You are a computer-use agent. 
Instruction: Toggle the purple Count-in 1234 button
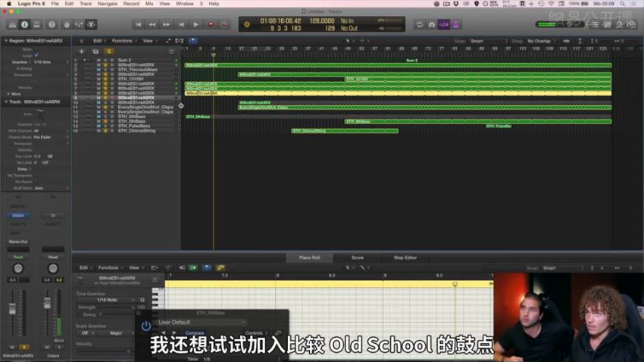pos(444,25)
